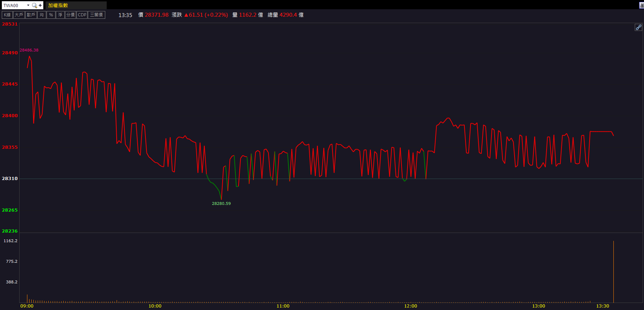Click the 12:00 time axis marker

click(x=411, y=306)
